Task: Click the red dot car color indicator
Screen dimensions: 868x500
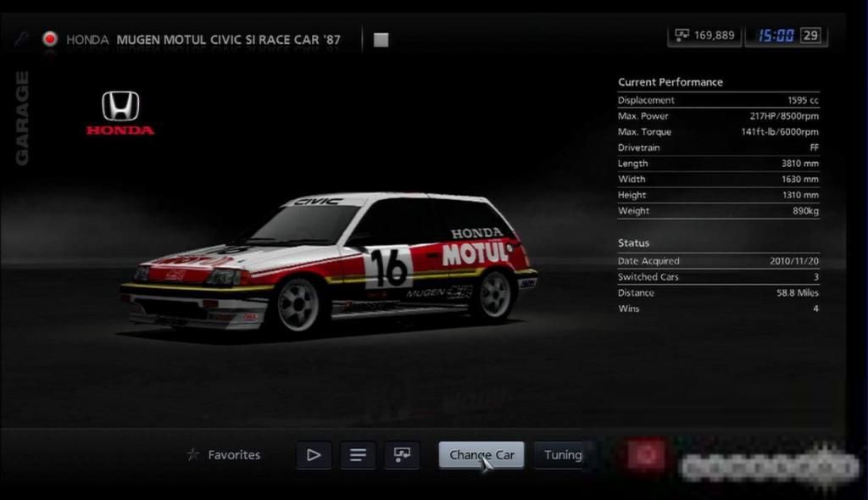Action: tap(50, 39)
